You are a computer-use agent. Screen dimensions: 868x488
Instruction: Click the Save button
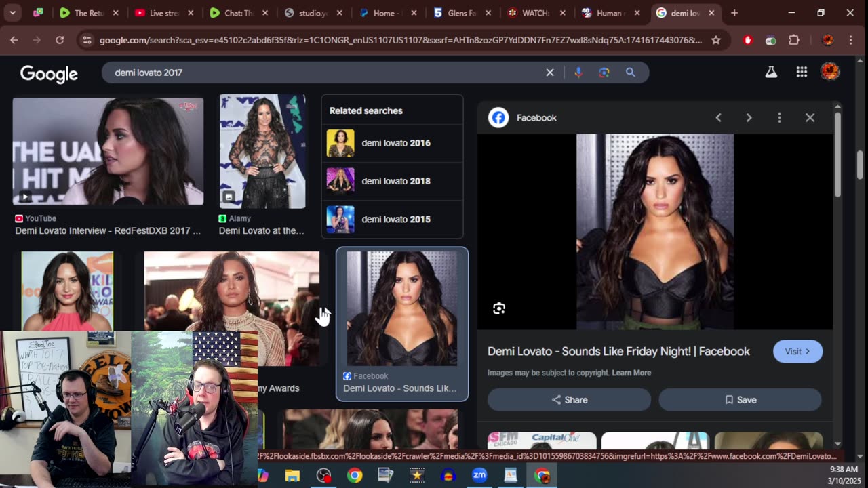(x=740, y=400)
